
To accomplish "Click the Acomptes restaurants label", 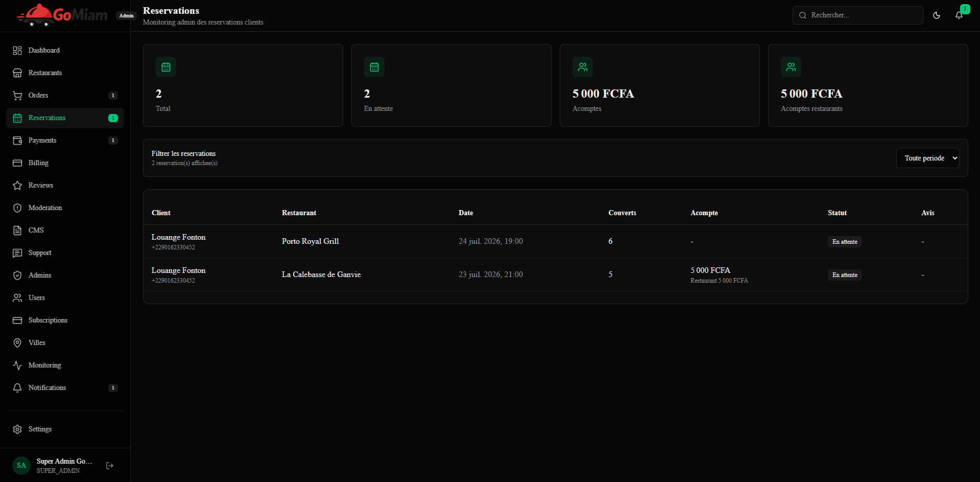I will (811, 109).
